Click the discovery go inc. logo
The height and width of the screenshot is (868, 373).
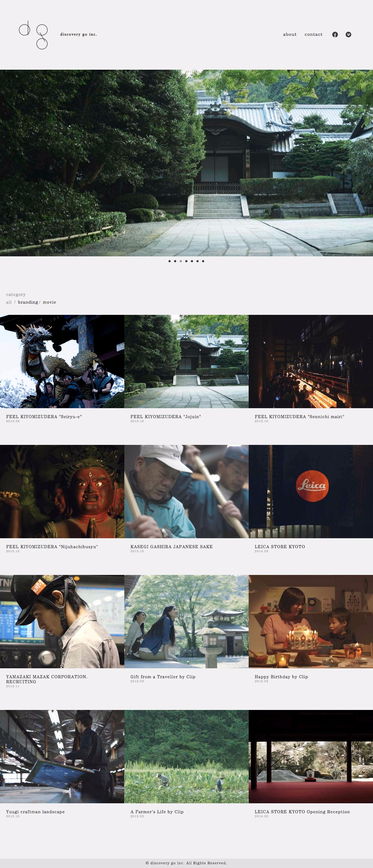point(33,35)
